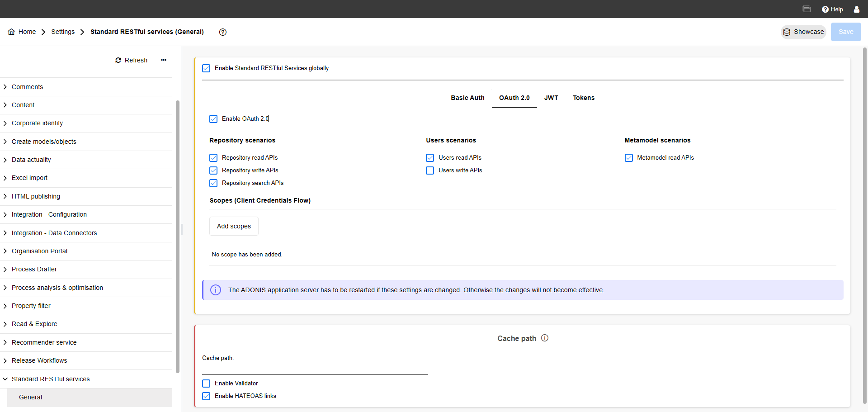Go to Settings in the breadcrumb
This screenshot has width=868, height=412.
click(63, 32)
